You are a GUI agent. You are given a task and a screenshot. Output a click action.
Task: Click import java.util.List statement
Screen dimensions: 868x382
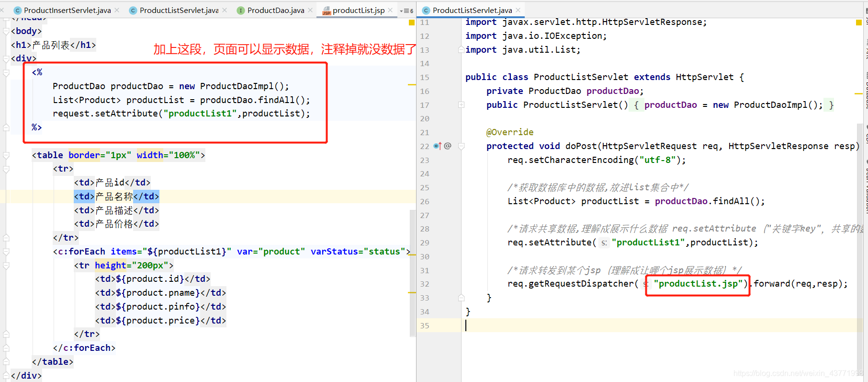pyautogui.click(x=523, y=49)
